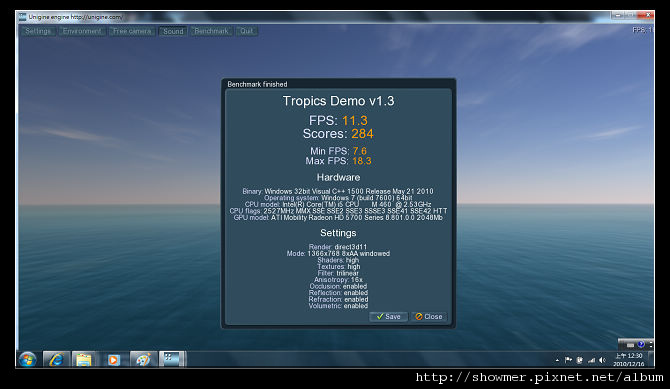
Task: Click the keyboard icon in the language bar
Action: [630, 345]
